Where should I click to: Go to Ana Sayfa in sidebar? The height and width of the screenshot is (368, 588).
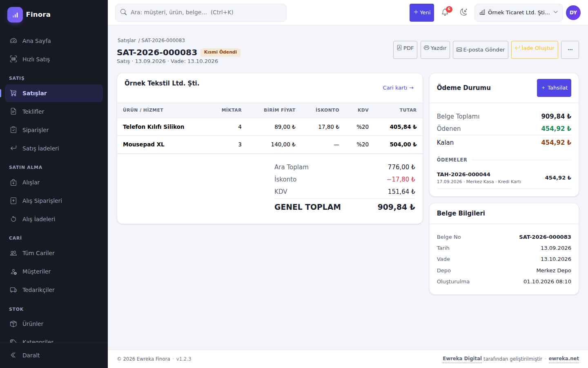tap(54, 41)
